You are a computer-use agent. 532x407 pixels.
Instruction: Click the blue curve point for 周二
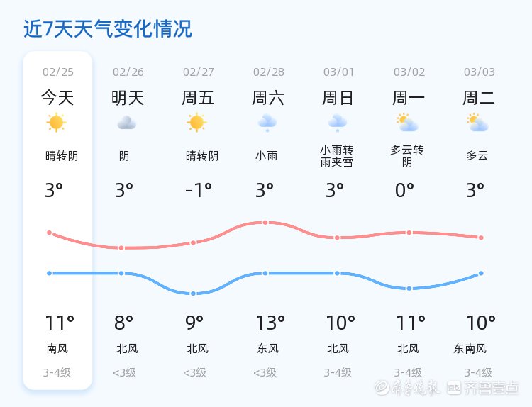click(x=481, y=273)
